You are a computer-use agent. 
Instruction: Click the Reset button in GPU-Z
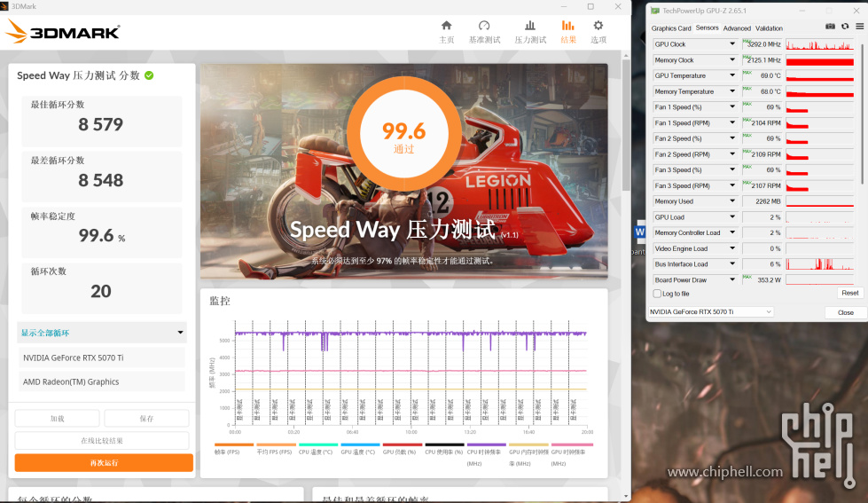[x=849, y=293]
